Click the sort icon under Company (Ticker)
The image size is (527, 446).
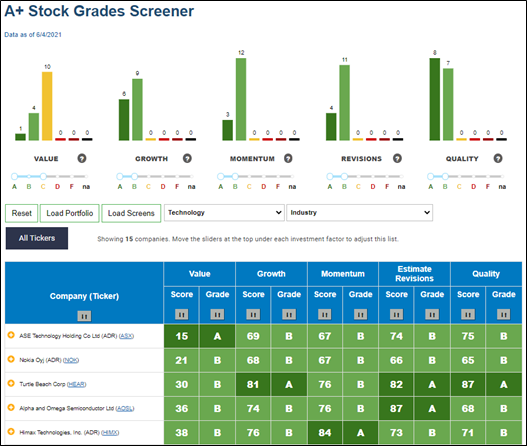[84, 316]
